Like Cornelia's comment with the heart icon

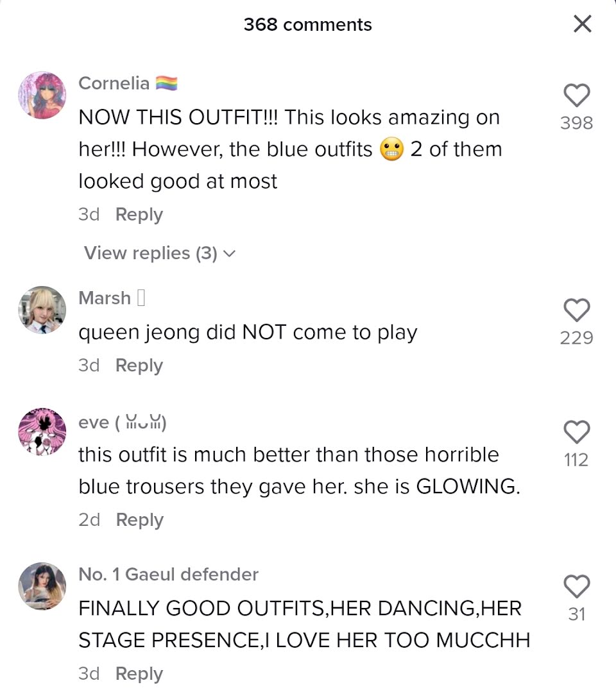click(577, 95)
